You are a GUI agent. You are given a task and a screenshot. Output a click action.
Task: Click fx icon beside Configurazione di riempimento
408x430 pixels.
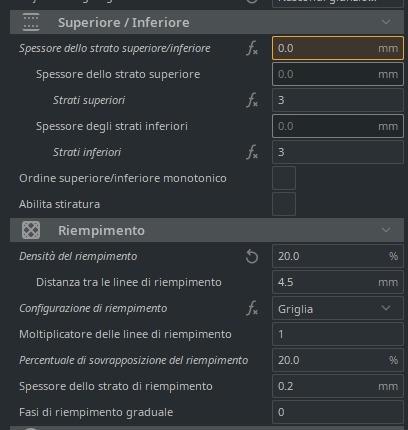[x=252, y=308]
